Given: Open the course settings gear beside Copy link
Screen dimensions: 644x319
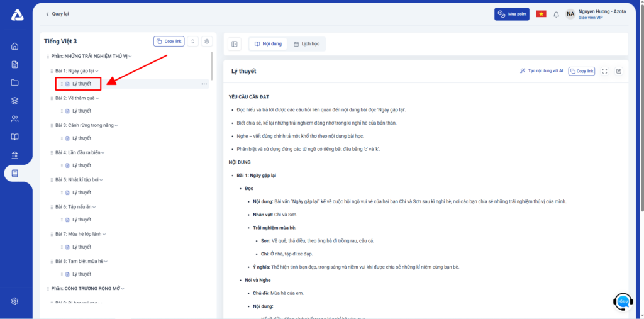Looking at the screenshot, I should point(207,42).
